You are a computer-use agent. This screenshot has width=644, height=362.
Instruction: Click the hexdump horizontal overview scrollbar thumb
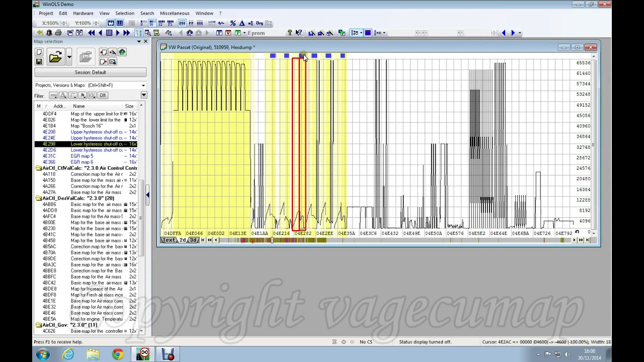pos(272,240)
